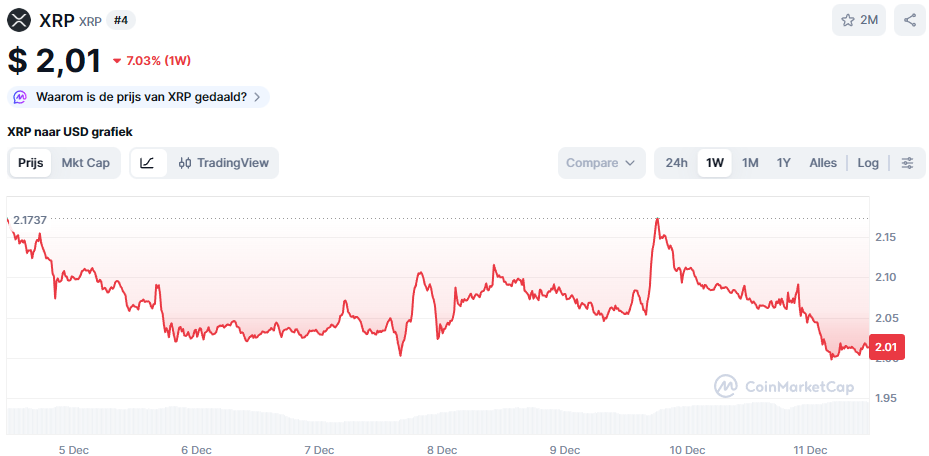Image resolution: width=929 pixels, height=456 pixels.
Task: Open TradingView chart mode
Action: coord(223,163)
